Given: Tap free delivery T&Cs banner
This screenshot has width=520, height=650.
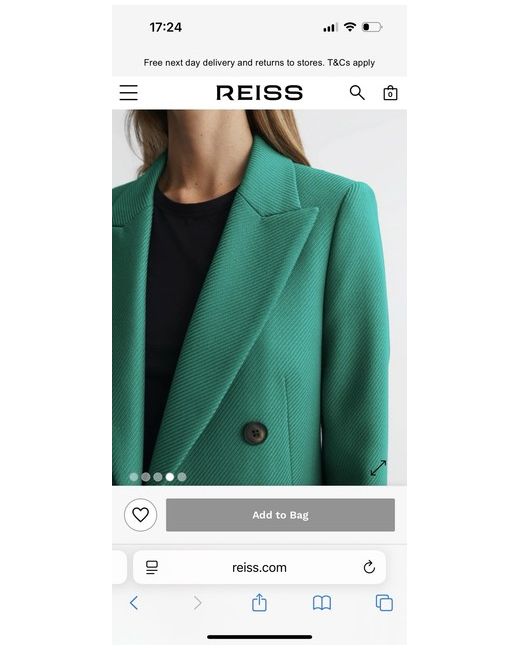Looking at the screenshot, I should pos(259,63).
